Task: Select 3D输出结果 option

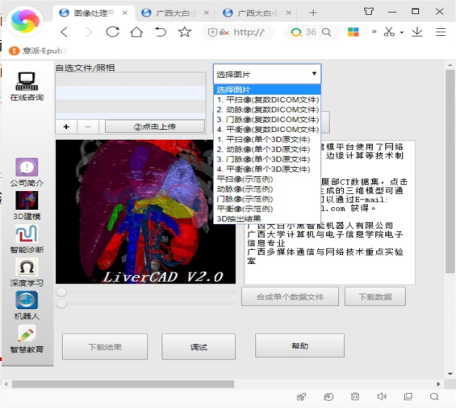Action: click(267, 219)
